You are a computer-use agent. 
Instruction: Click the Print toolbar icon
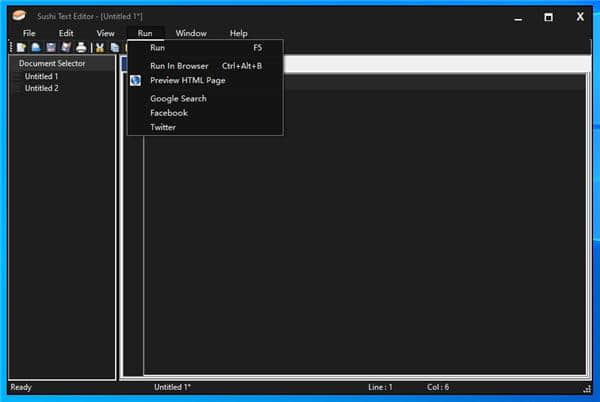pyautogui.click(x=81, y=48)
